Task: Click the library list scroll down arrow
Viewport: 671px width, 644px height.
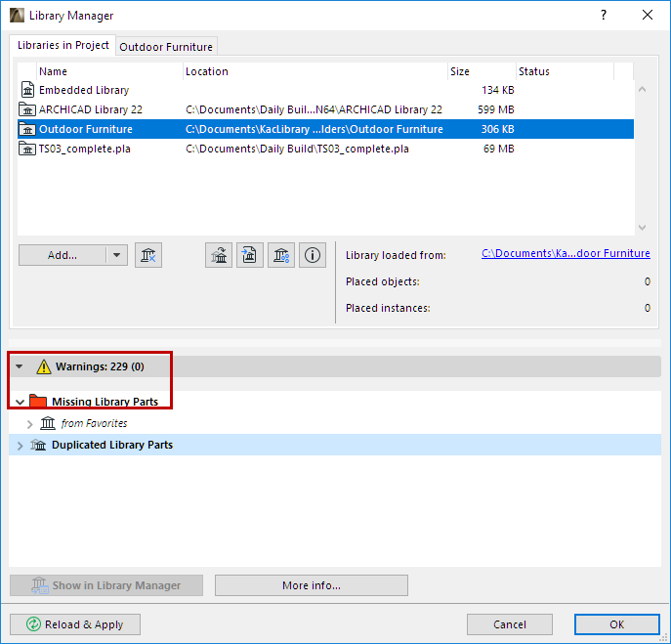Action: (642, 228)
